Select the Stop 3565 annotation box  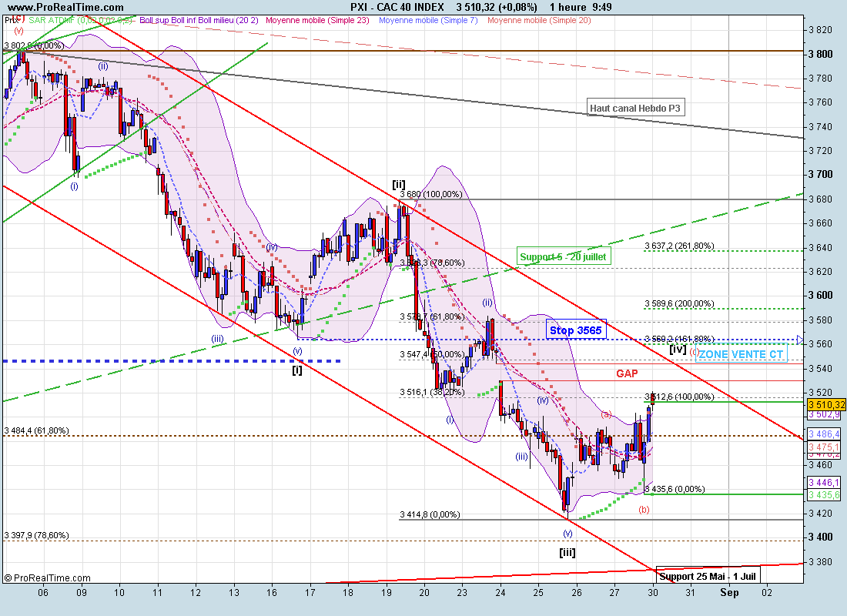click(577, 330)
